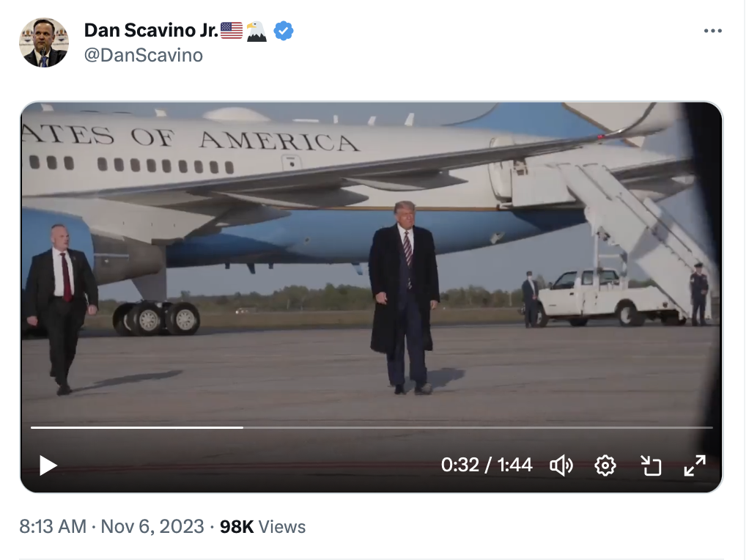Open Dan Scavino's profile picture
The width and height of the screenshot is (749, 560).
(x=44, y=43)
